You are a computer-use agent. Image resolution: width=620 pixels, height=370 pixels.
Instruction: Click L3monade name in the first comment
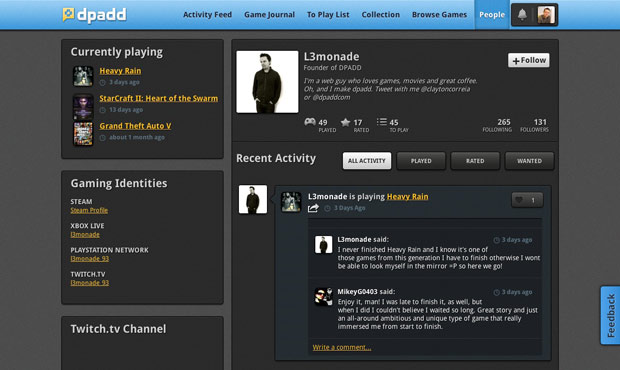(x=354, y=240)
